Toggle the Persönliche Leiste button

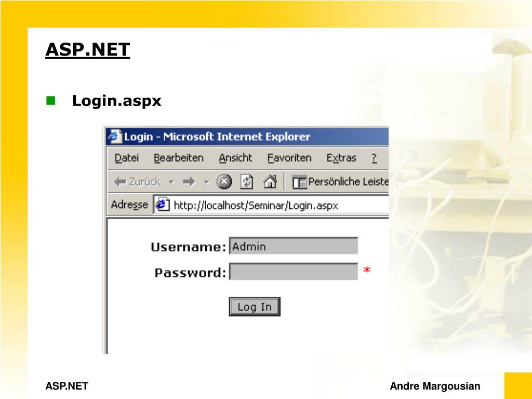point(340,182)
